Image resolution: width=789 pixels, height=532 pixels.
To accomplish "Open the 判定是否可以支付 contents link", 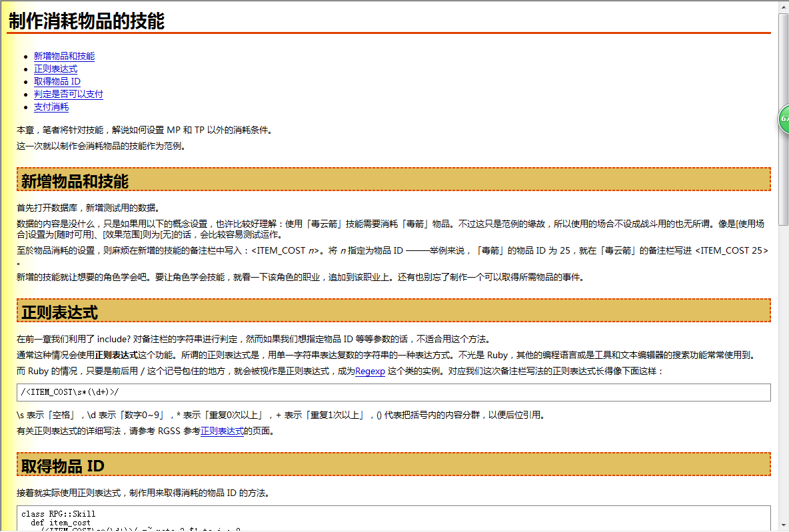I will 69,94.
